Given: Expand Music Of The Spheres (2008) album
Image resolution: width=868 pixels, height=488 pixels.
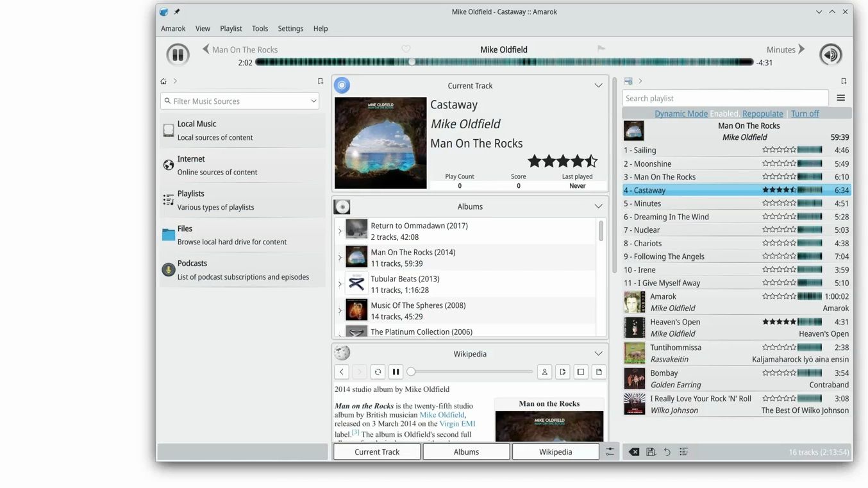Looking at the screenshot, I should click(340, 311).
